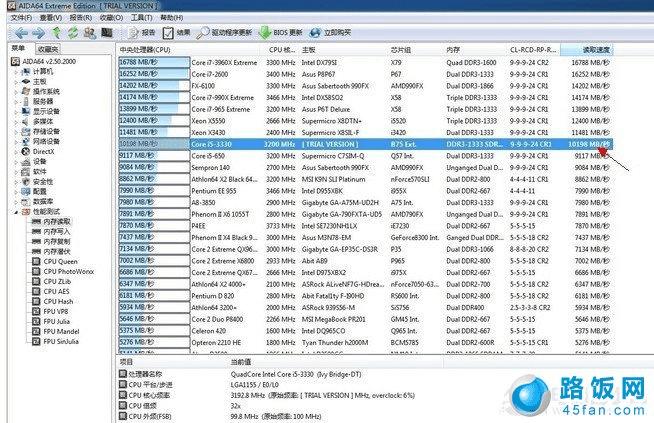This screenshot has width=654, height=423.
Task: Select the DirectX tree item
Action: (x=38, y=151)
